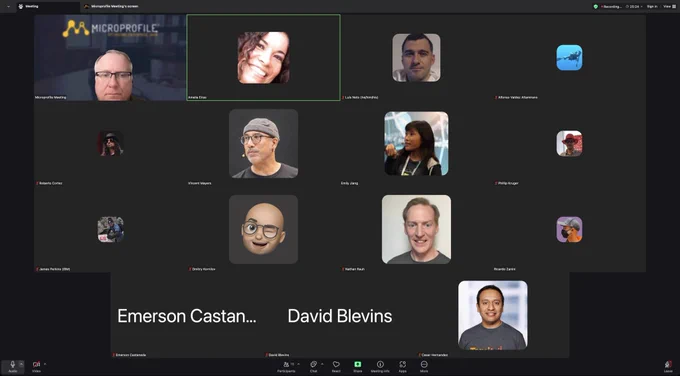The height and width of the screenshot is (376, 680).
Task: Select James Perkins's small avatar
Action: coord(111,229)
